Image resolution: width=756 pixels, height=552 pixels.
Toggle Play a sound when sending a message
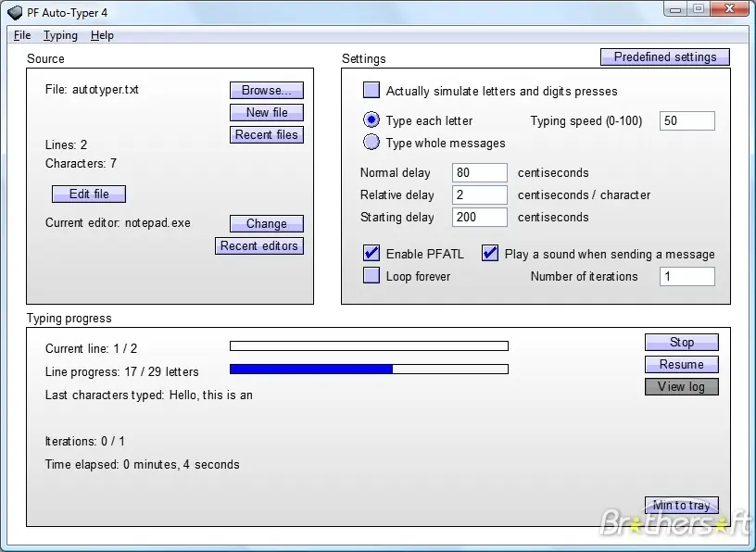[490, 253]
